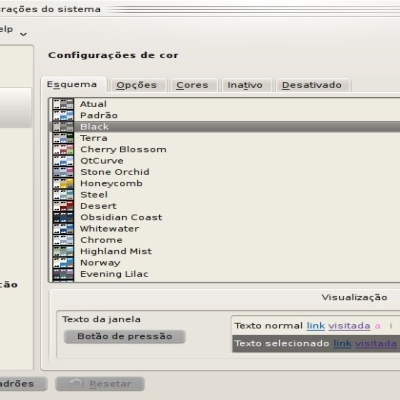This screenshot has height=400, width=400.
Task: Choose the 'Norway' scheme name
Action: [x=100, y=263]
